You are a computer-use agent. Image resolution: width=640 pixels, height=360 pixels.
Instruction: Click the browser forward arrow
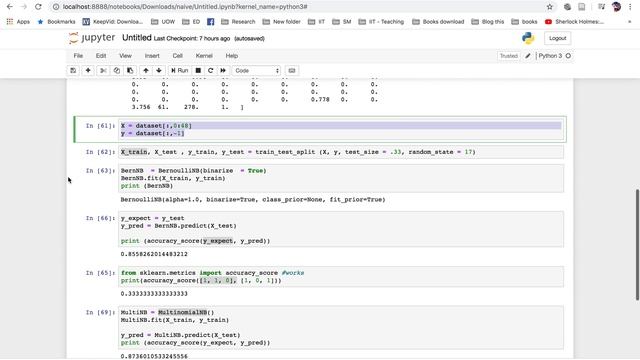[x=24, y=7]
